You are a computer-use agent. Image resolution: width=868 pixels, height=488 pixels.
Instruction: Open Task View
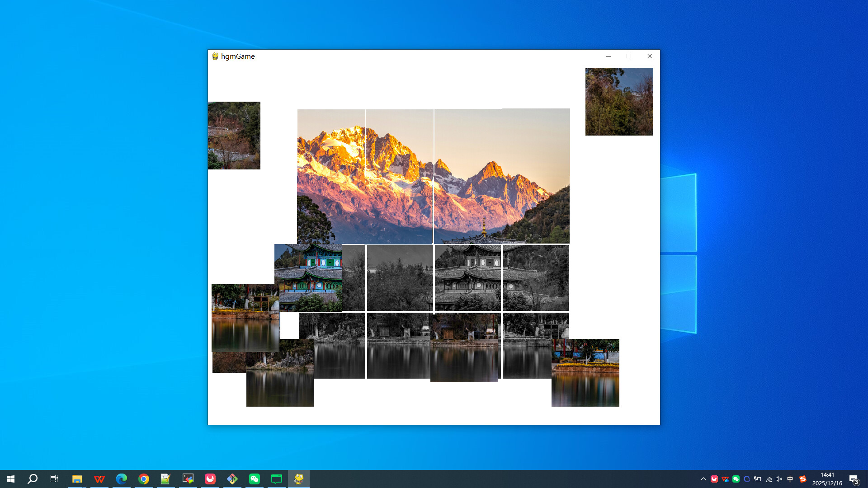click(54, 479)
